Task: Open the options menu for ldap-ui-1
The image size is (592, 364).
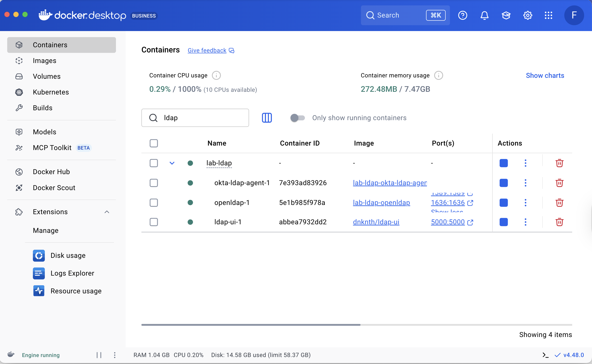Action: 526,222
